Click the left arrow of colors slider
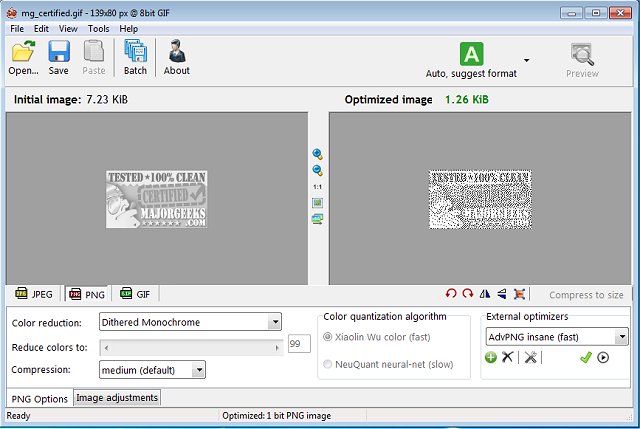The image size is (640, 429). pyautogui.click(x=106, y=348)
